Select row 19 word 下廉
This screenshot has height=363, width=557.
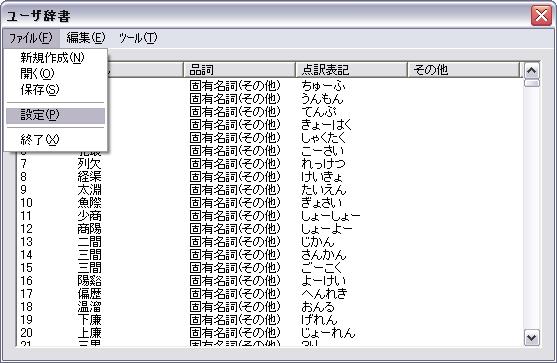[x=90, y=320]
